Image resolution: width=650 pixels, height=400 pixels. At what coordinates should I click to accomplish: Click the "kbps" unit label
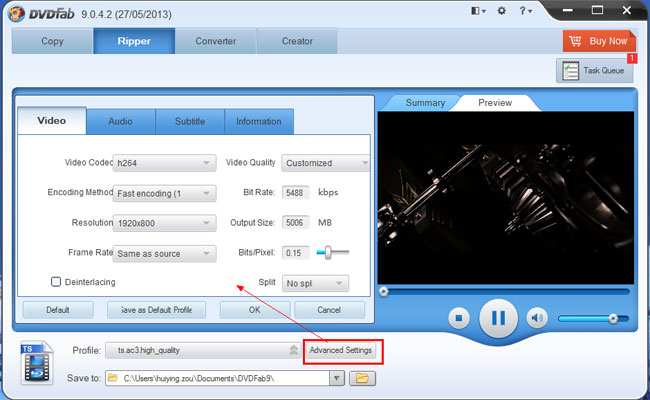328,192
